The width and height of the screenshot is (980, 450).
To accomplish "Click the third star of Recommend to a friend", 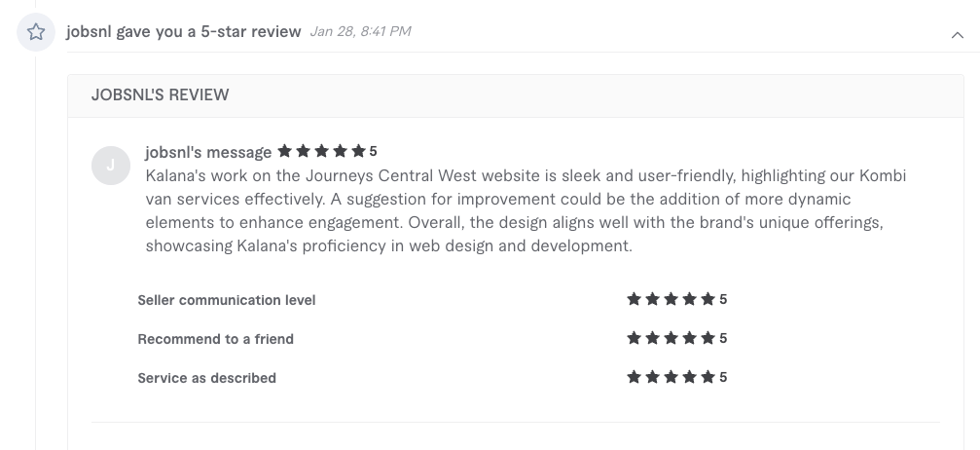I will [x=671, y=338].
